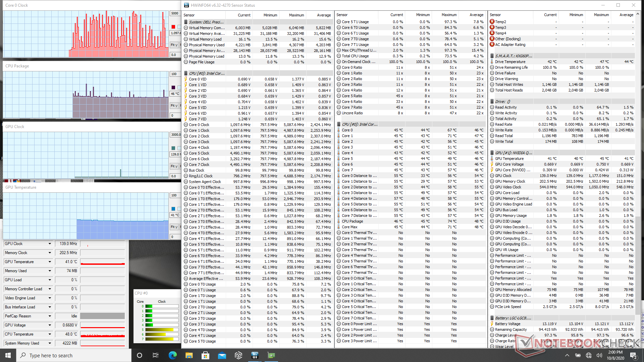This screenshot has width=644, height=362.
Task: Click the 3000.0 maximum field in GPU Clock graph
Action: (175, 135)
